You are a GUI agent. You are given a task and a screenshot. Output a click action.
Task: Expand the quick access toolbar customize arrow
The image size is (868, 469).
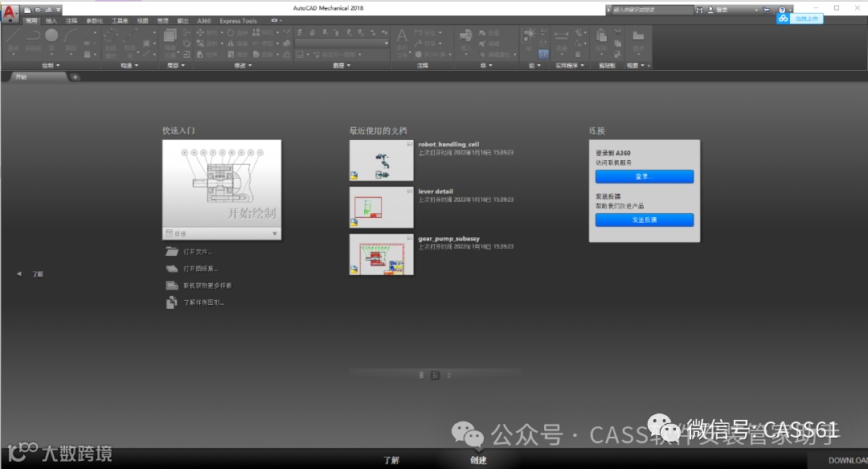pos(58,10)
